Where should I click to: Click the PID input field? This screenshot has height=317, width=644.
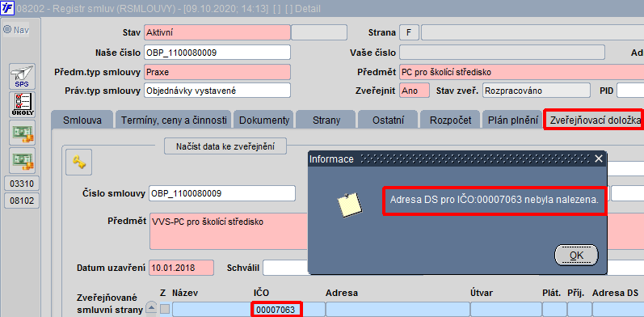coord(630,91)
